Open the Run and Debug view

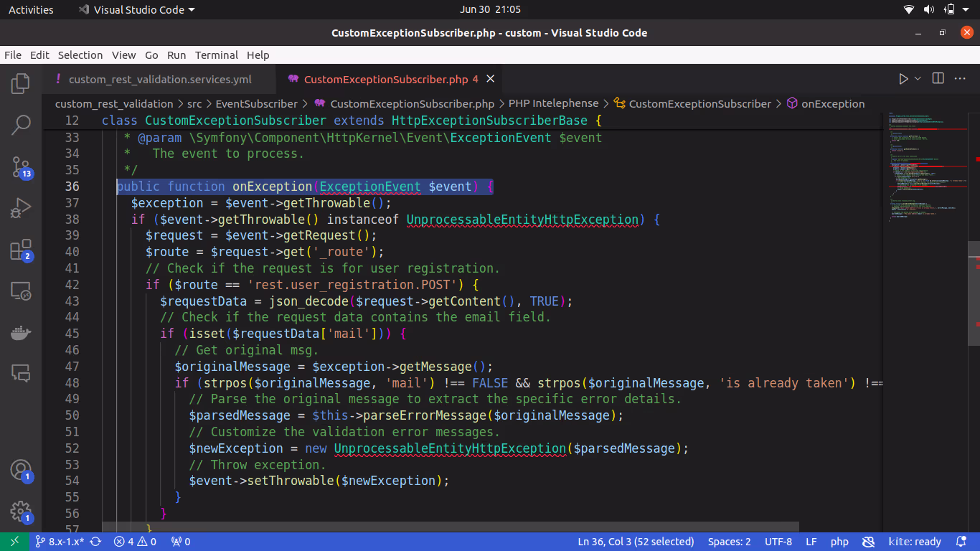(x=21, y=209)
